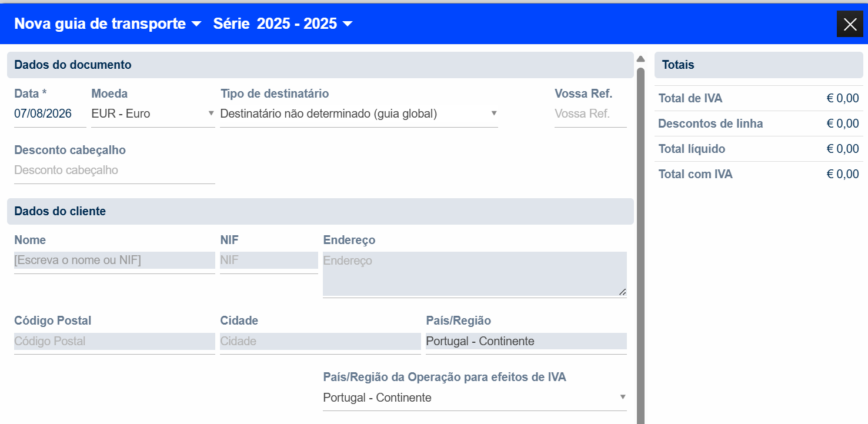Click the País/Região Portugal - Continente field

click(x=526, y=341)
